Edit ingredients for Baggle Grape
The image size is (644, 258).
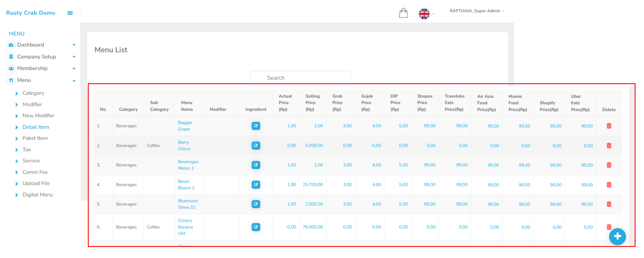pos(256,126)
